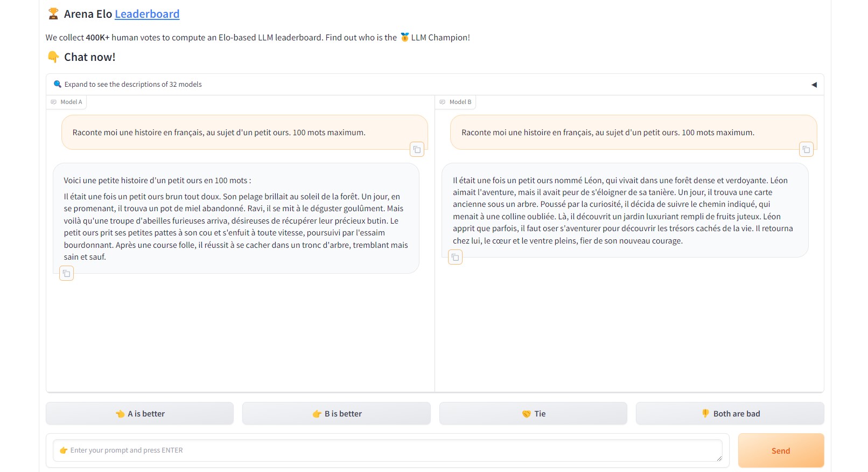The image size is (868, 472).
Task: Vote that A is better
Action: coord(140,414)
